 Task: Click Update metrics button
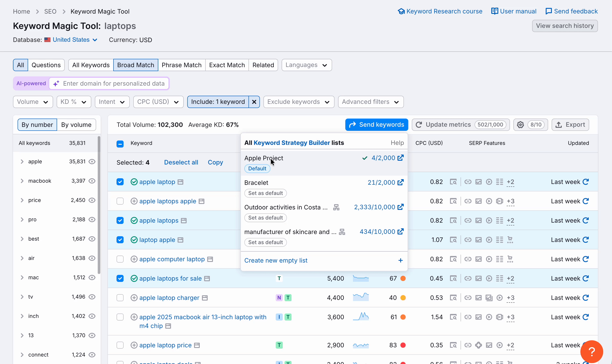coord(461,125)
